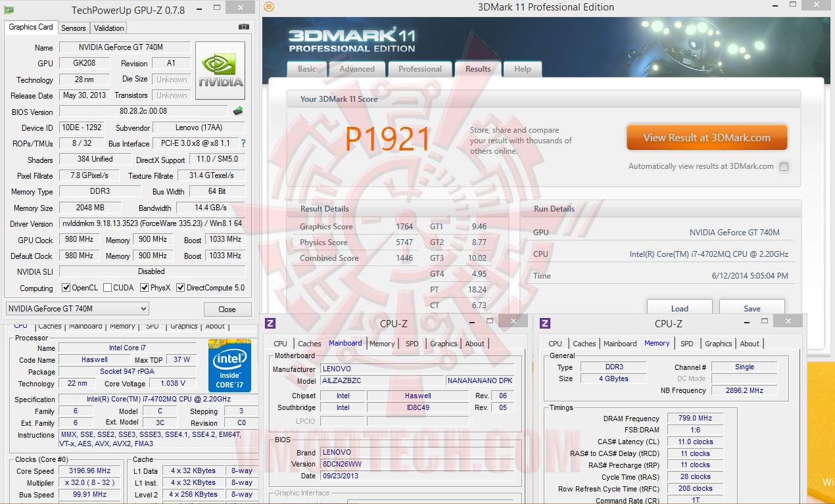835x504 pixels.
Task: Open Mainboard tab in Memory CPU-Z window
Action: click(x=620, y=344)
